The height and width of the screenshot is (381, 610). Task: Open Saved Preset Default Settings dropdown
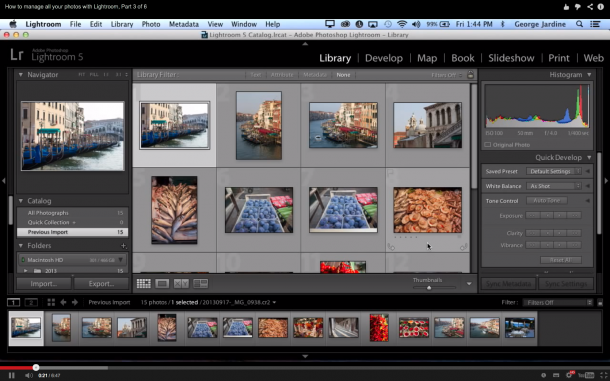pos(554,171)
